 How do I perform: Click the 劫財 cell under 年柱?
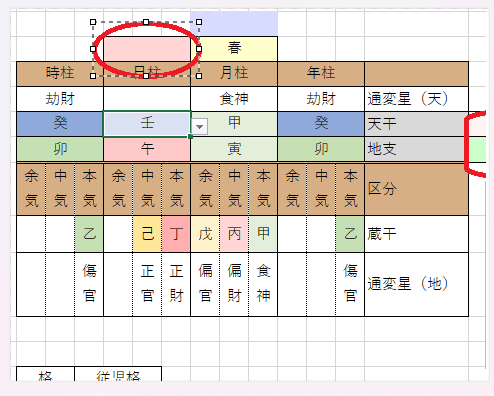(321, 99)
